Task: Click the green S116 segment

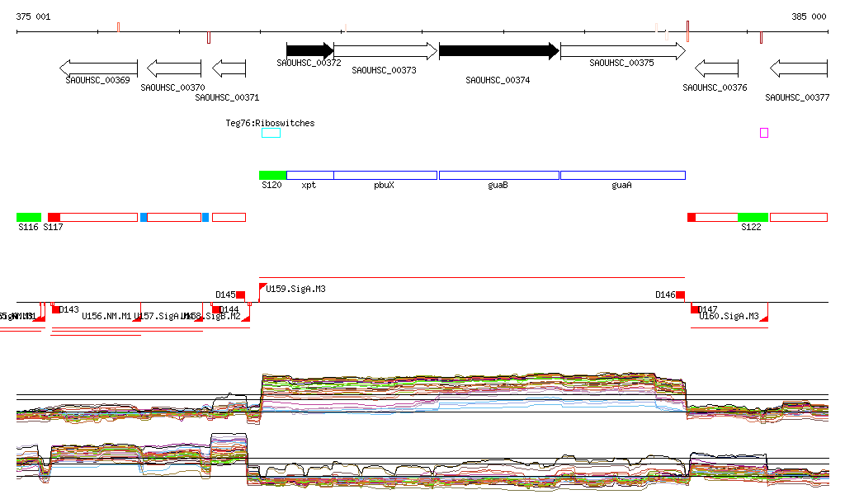Action: tap(28, 217)
